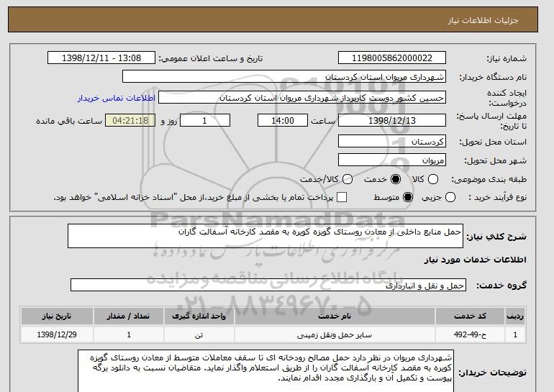Click the remaining days field showing 1
Image resolution: width=554 pixels, height=392 pixels.
(x=205, y=120)
